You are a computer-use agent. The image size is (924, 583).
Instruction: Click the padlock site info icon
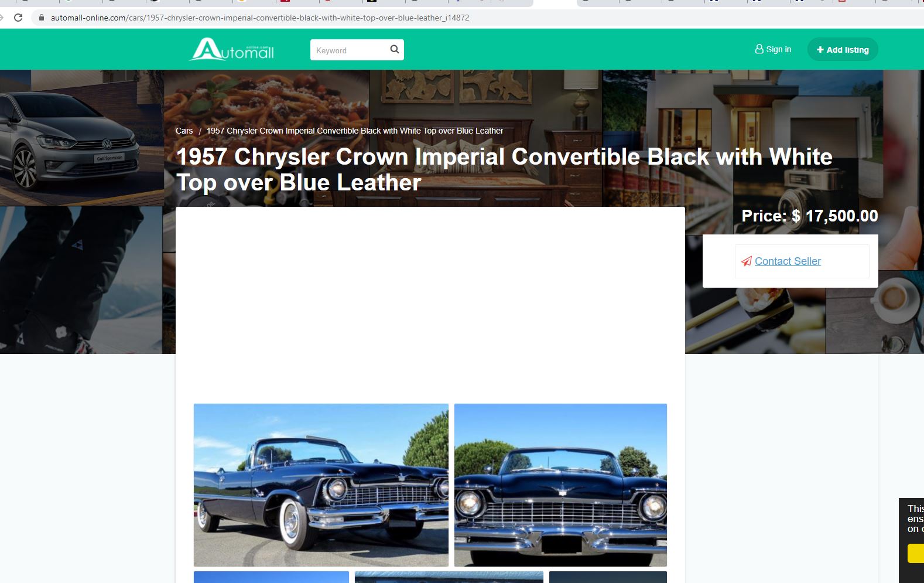coord(41,18)
